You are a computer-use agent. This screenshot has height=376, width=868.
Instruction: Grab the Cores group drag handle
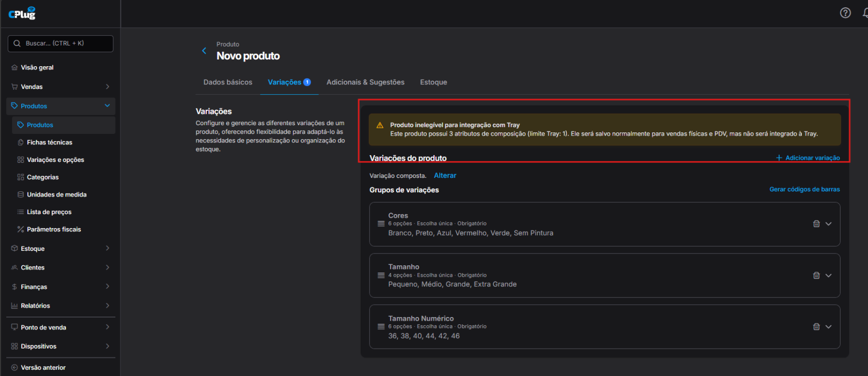pos(381,224)
